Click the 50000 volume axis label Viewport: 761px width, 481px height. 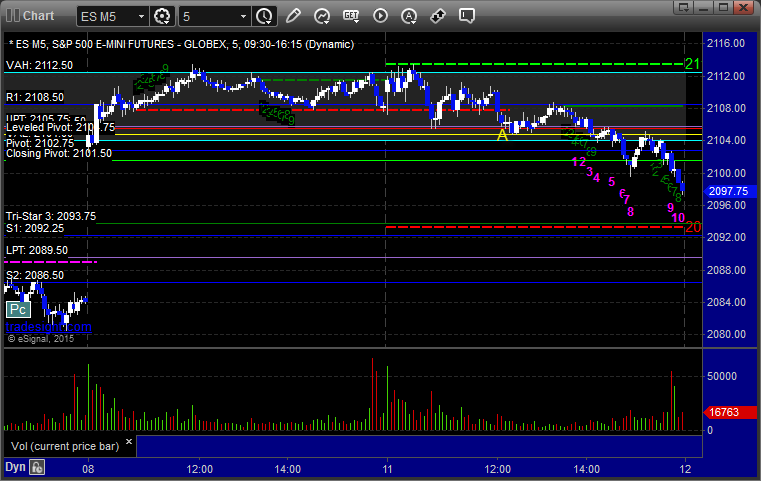point(722,376)
